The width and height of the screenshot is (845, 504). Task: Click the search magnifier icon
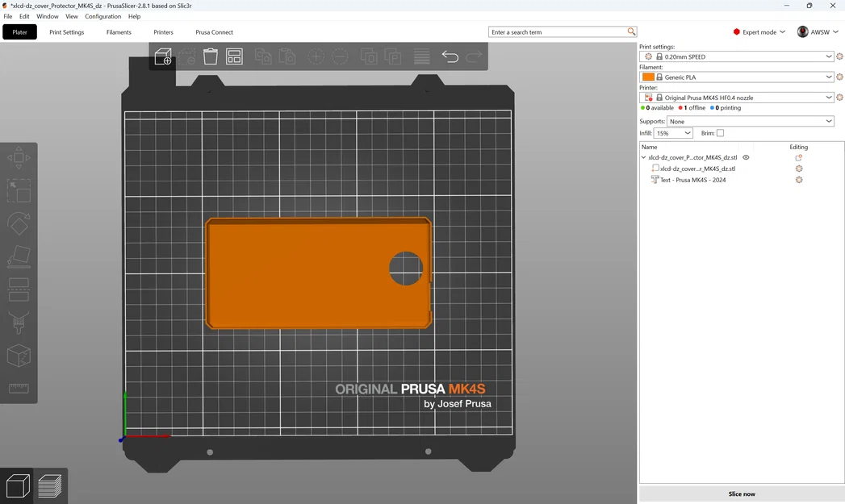coord(631,31)
